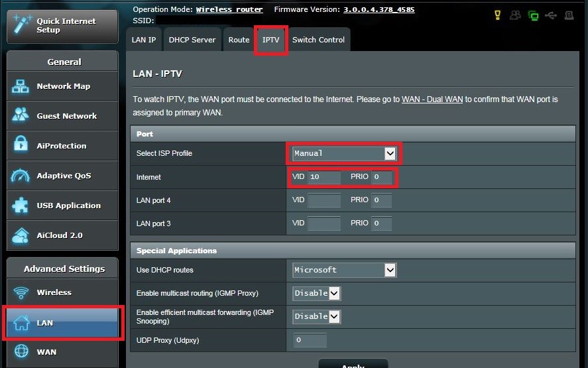Viewport: 588px width, 368px height.
Task: Follow the WAN - Dual WAN link
Action: click(432, 99)
